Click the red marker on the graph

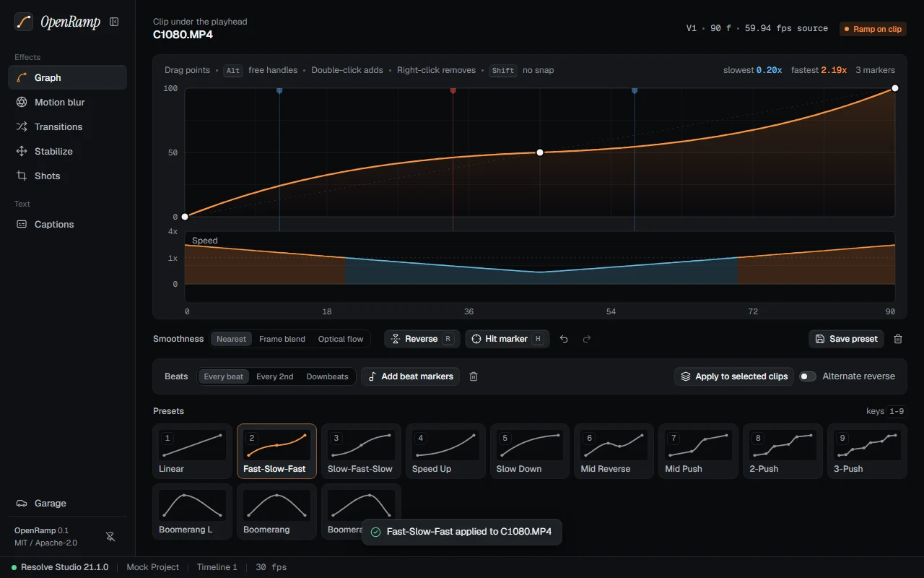(453, 91)
